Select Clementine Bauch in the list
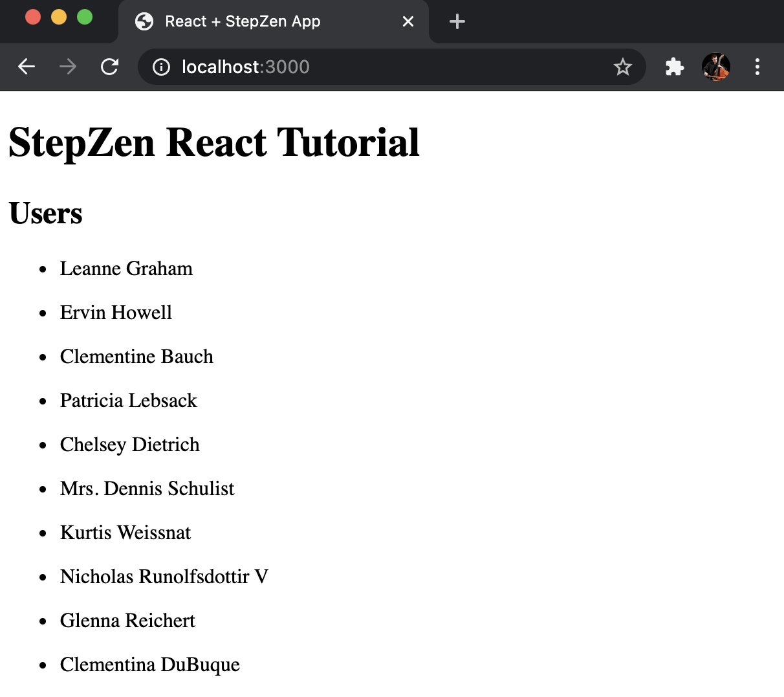The image size is (784, 697). click(x=136, y=357)
